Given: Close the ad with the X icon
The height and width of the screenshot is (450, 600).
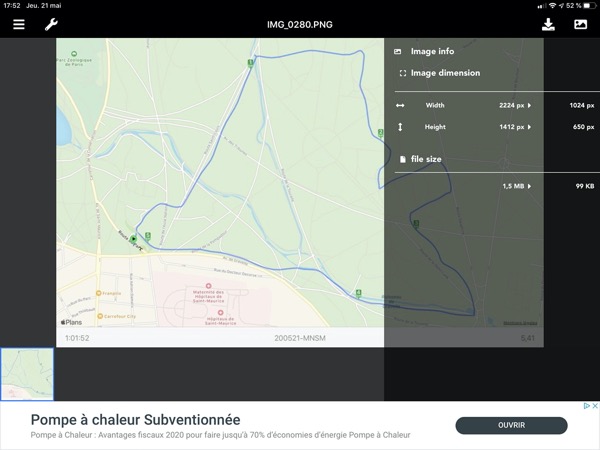Looking at the screenshot, I should point(594,407).
